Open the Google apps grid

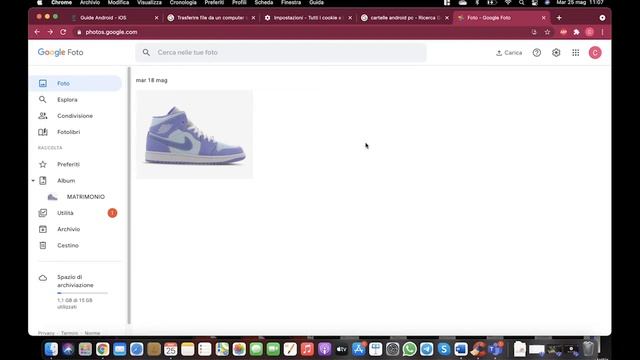576,53
